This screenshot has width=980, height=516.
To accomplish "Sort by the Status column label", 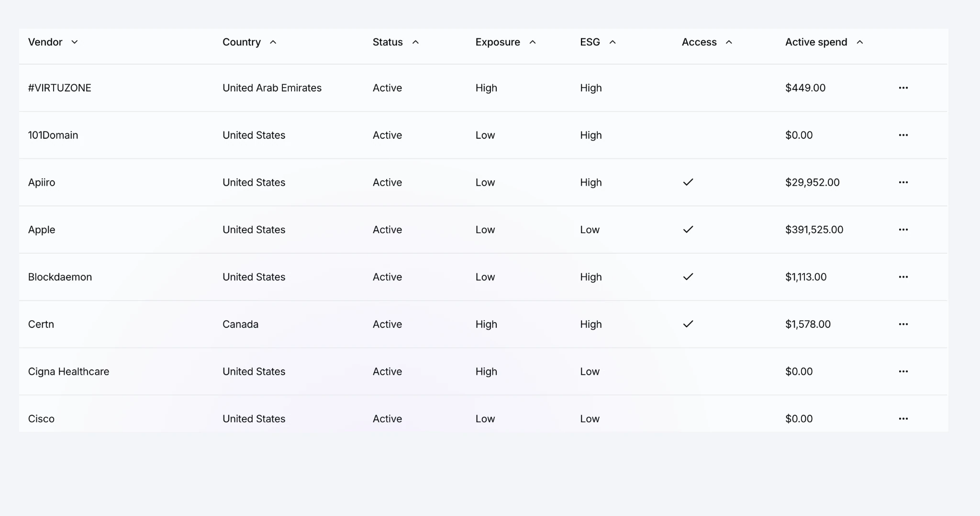I will tap(388, 42).
